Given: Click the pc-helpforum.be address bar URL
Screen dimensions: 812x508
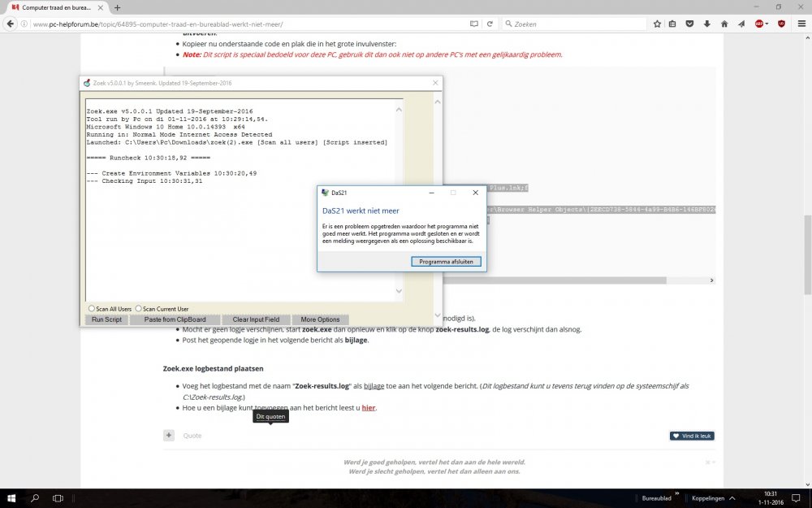Looking at the screenshot, I should click(158, 24).
